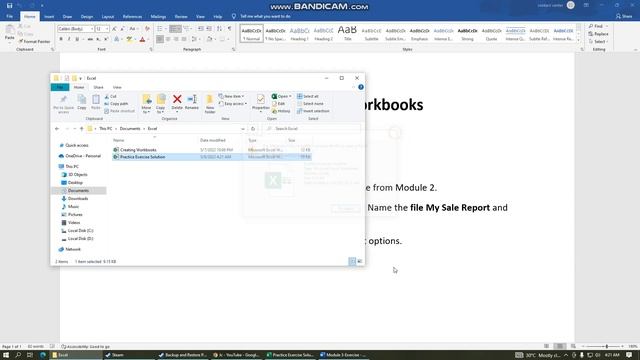
Task: Open Explorer Move to dropdown
Action: tap(147, 104)
